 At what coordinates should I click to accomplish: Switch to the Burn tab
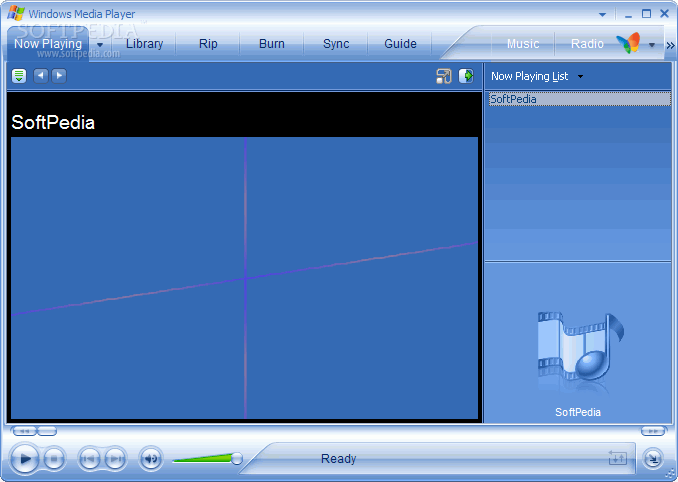pos(272,44)
